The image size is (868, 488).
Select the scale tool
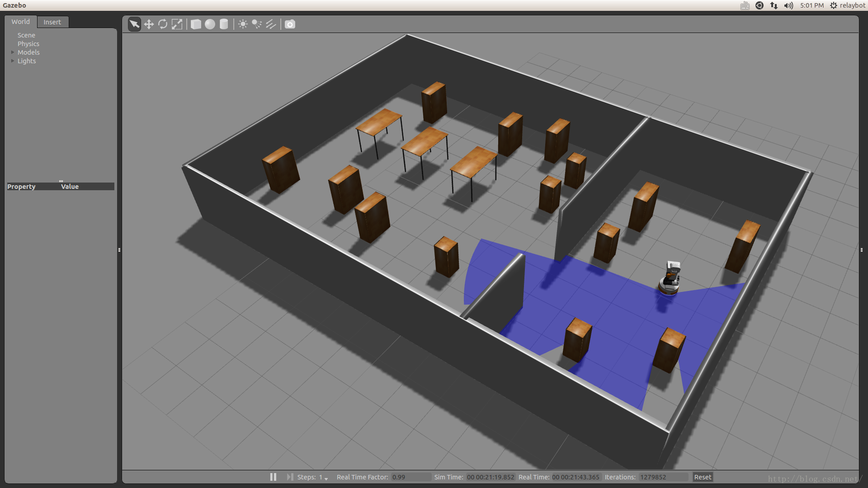[x=177, y=24]
